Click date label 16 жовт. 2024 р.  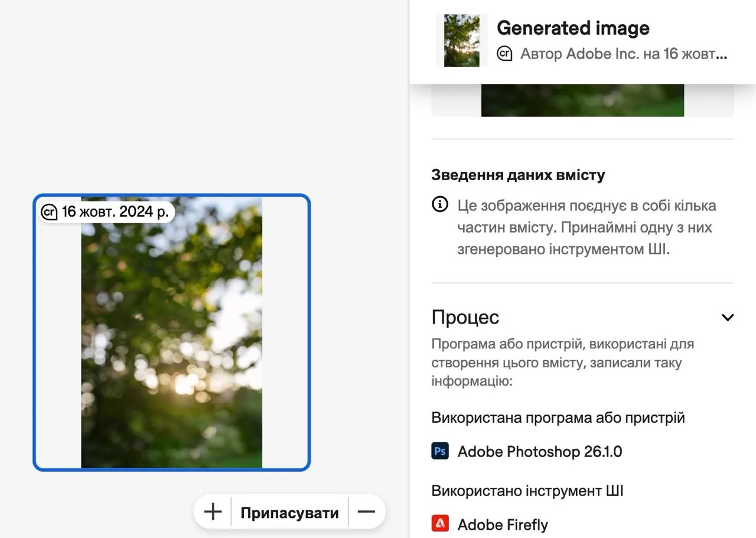point(115,211)
